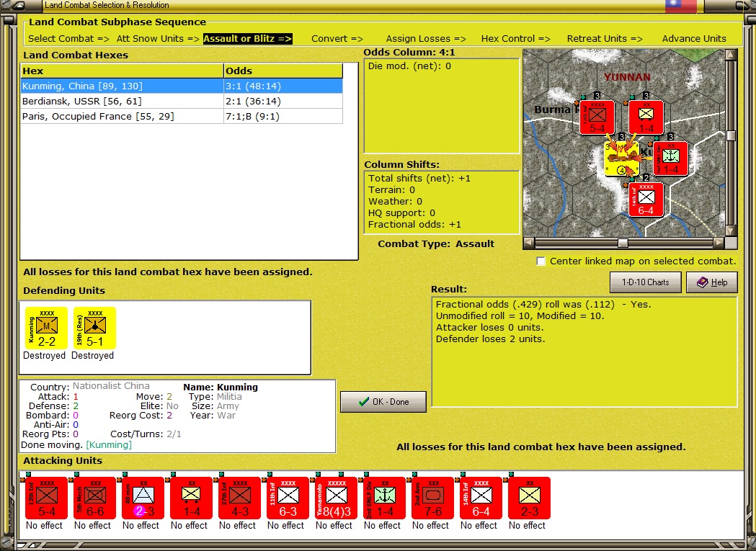Screen dimensions: 756x551
Task: Click the Select Combat subphase step
Action: pos(69,39)
